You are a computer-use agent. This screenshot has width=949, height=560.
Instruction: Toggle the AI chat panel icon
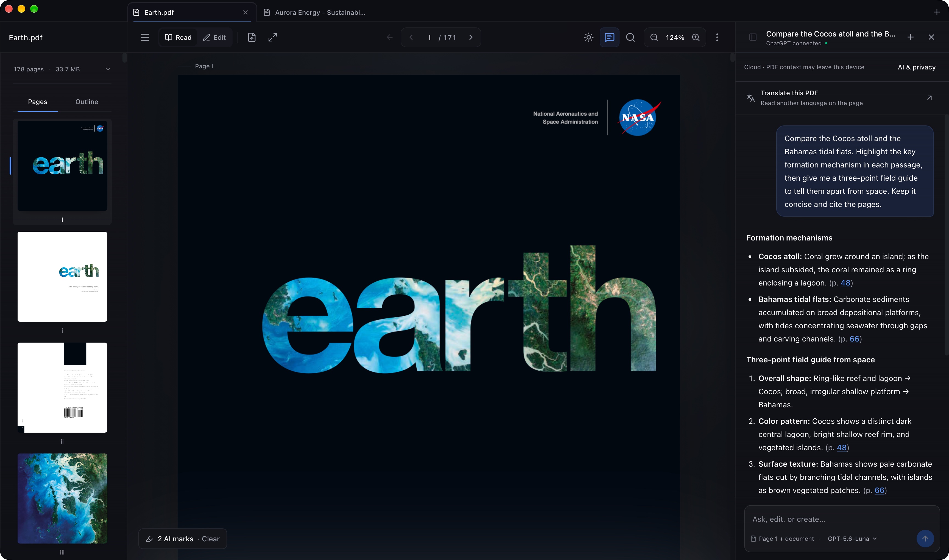point(609,37)
